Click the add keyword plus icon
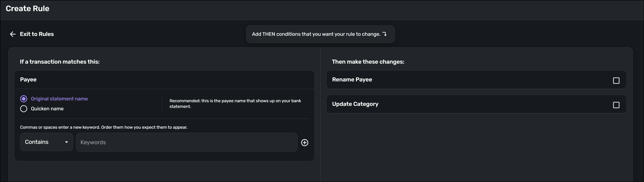The width and height of the screenshot is (644, 182). 305,143
